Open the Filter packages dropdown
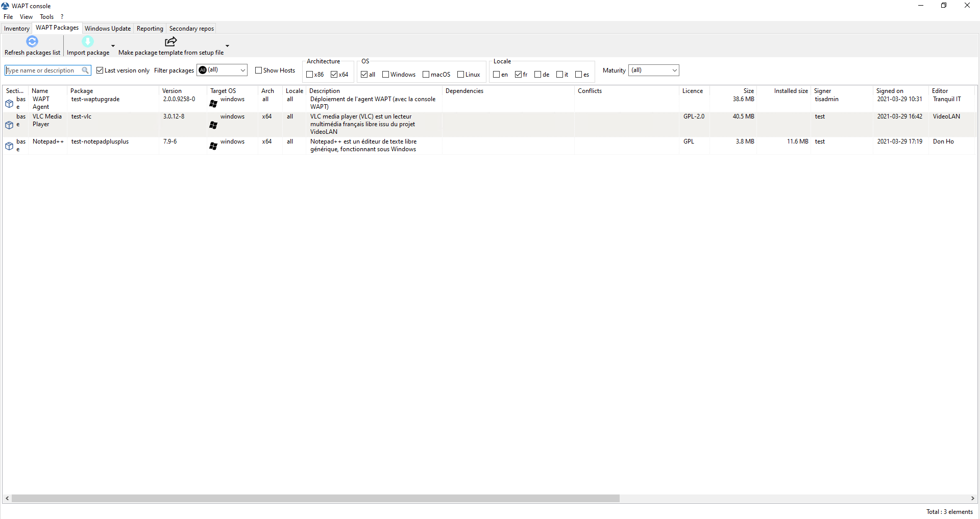980x519 pixels. [242, 70]
